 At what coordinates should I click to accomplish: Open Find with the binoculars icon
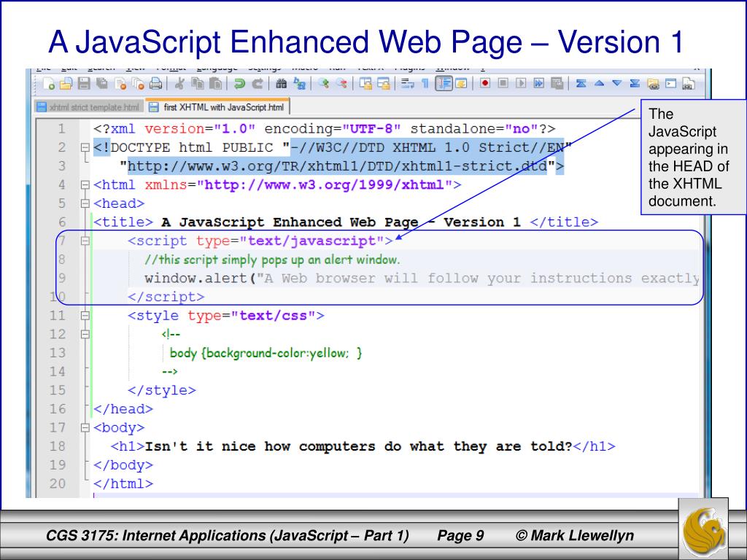coord(281,84)
